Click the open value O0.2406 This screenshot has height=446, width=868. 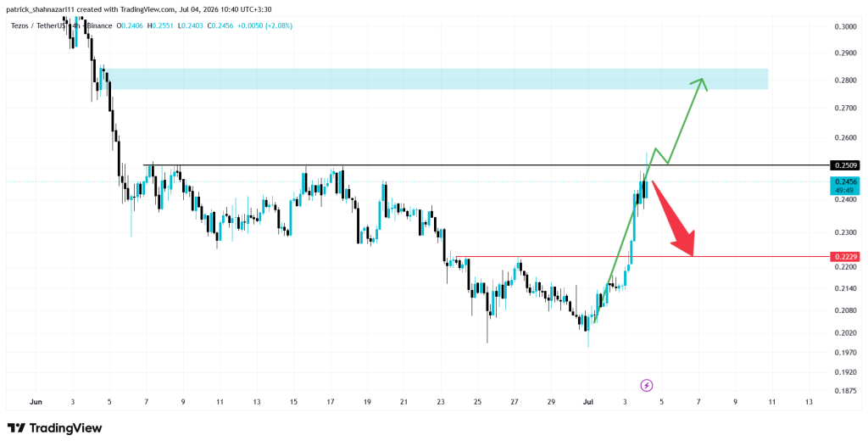(128, 26)
